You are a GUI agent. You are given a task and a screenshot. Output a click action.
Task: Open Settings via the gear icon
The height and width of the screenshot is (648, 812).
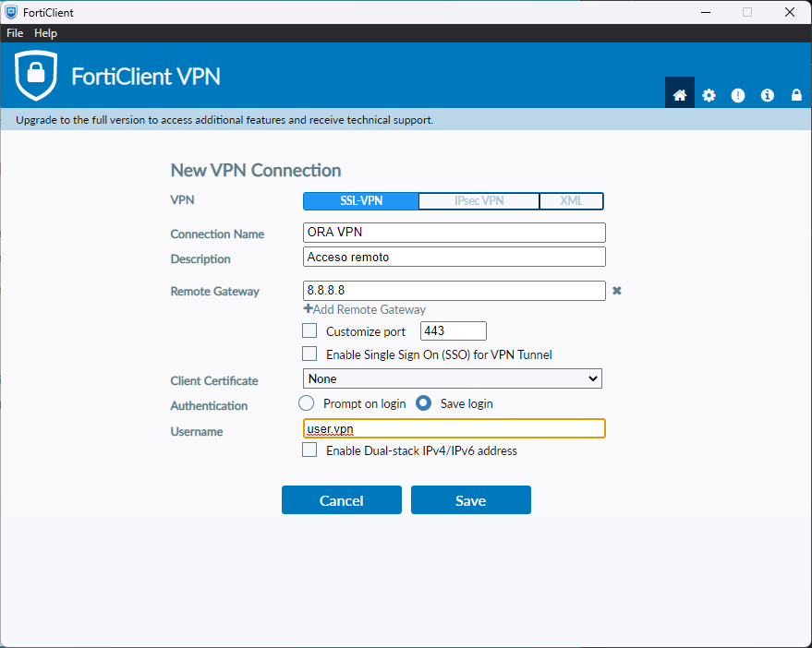pos(709,95)
